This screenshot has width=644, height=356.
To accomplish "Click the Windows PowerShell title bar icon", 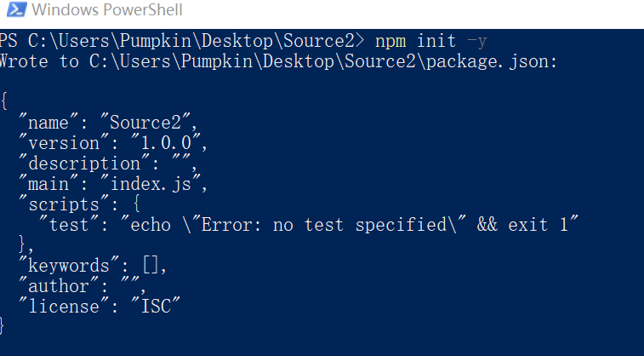I will tap(17, 10).
